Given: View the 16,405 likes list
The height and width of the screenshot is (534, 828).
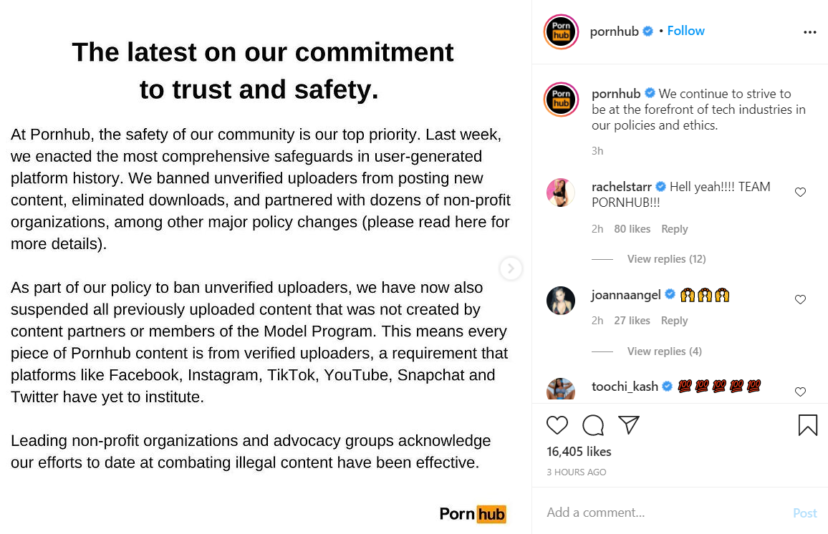Looking at the screenshot, I should (x=580, y=452).
